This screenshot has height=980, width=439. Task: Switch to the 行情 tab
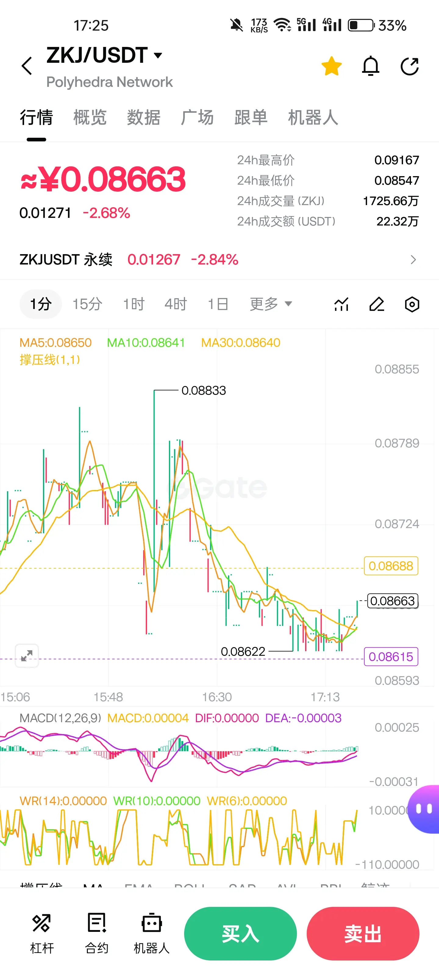[36, 117]
